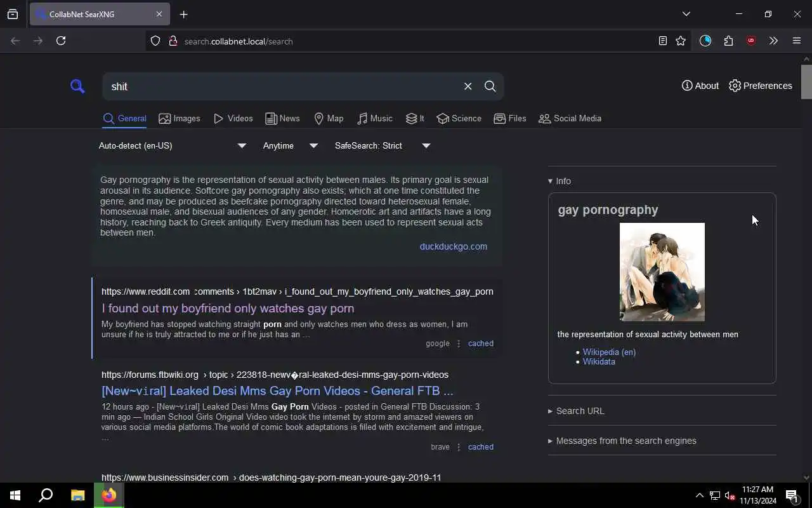
Task: Click the Firefox taskbar icon
Action: point(109,495)
